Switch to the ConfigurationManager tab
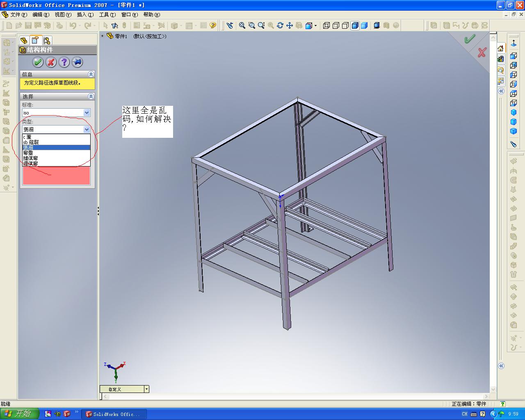The width and height of the screenshot is (525, 420). 47,40
